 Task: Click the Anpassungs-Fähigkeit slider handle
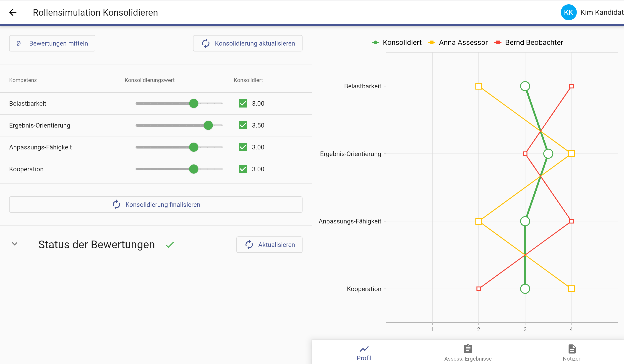194,147
